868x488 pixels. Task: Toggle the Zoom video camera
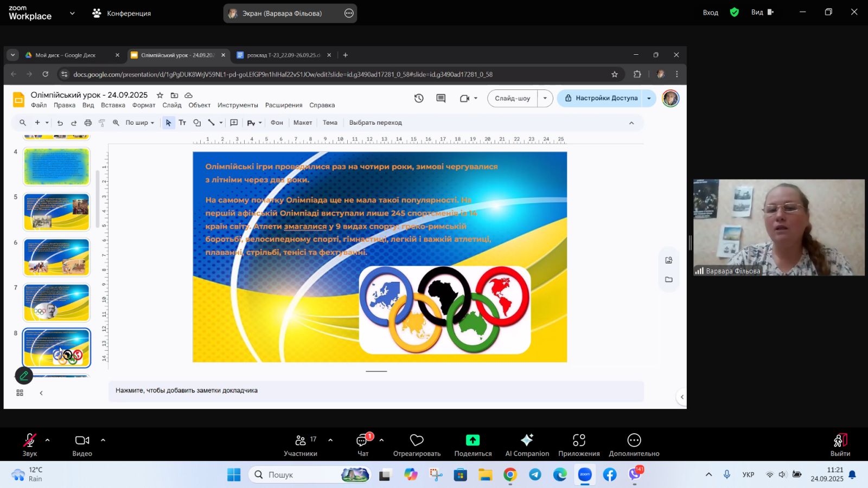82,440
